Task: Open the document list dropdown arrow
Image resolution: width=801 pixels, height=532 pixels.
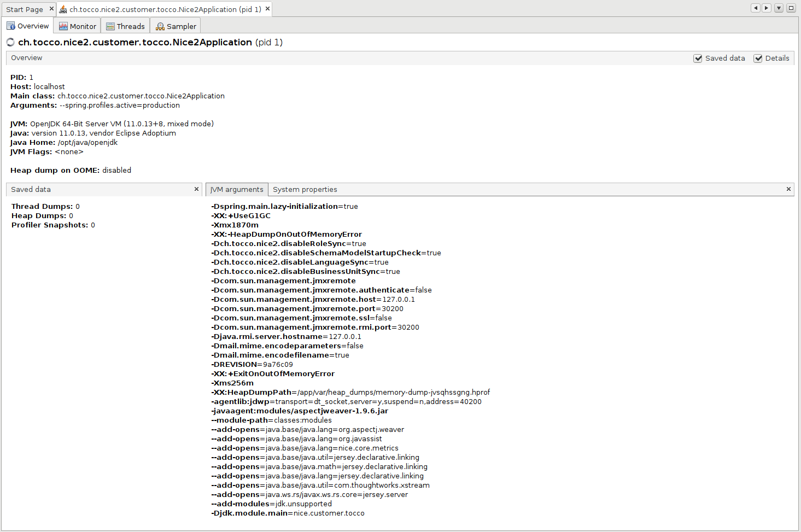Action: coord(779,8)
